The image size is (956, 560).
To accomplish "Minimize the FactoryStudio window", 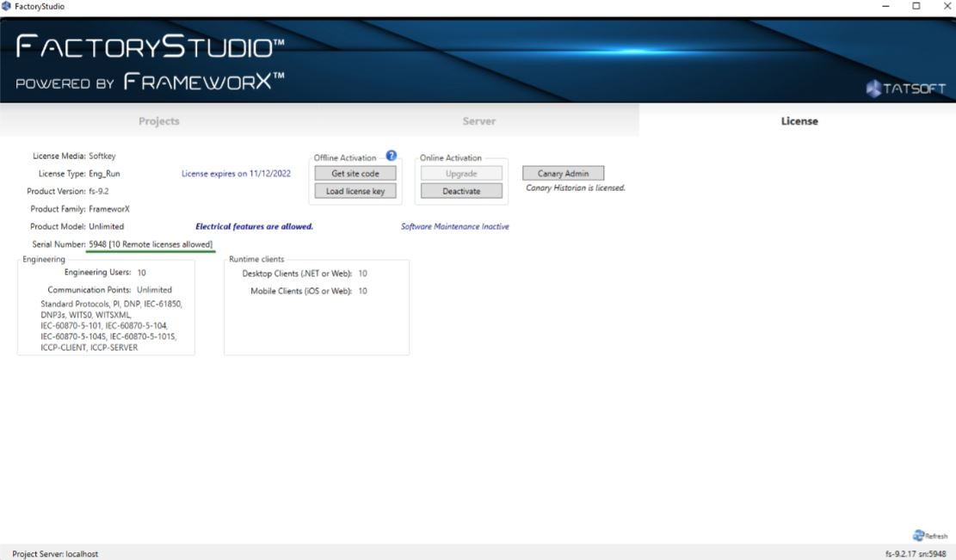I will click(x=886, y=6).
